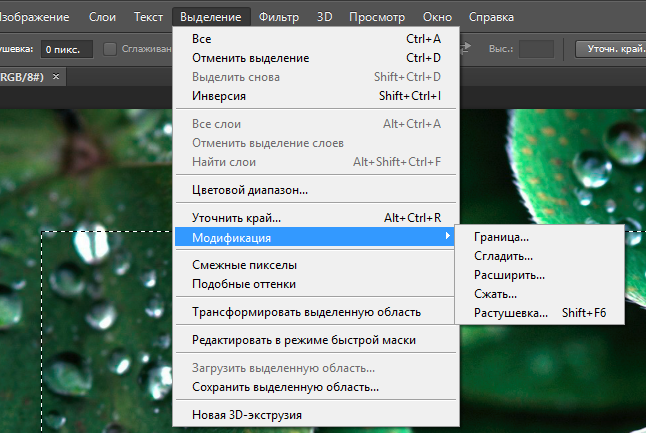Viewport: 652px width, 441px height.
Task: Open the Окно menu
Action: (x=437, y=17)
